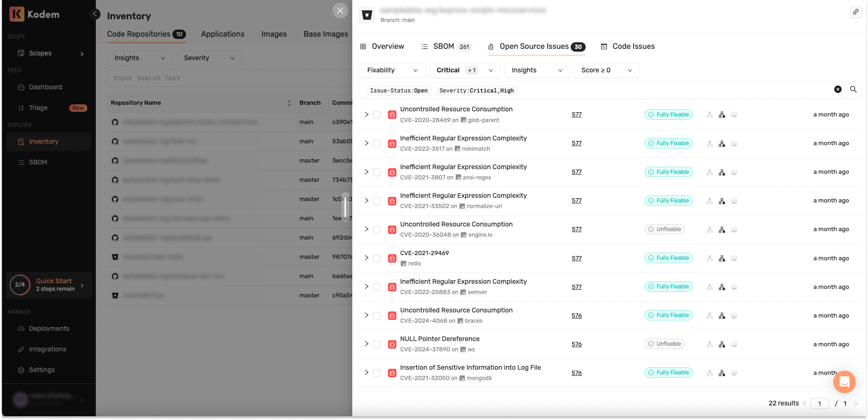868x420 pixels.
Task: Open the Severity dropdown in Inventory
Action: (209, 58)
